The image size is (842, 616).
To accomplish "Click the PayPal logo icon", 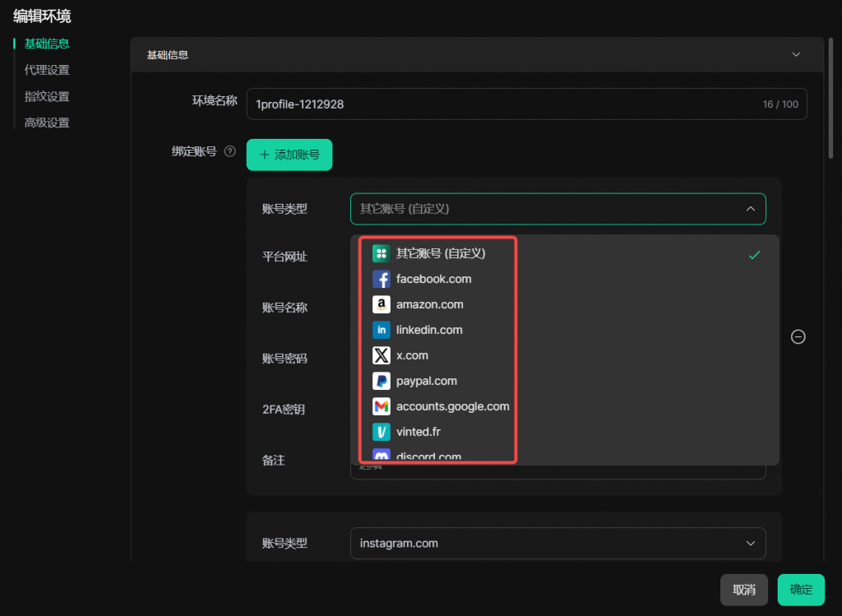I will [381, 381].
